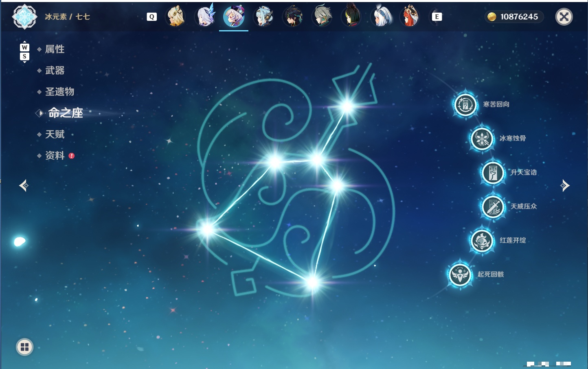588x369 pixels.
Task: Click the 寒苦回向 label text
Action: coord(496,104)
